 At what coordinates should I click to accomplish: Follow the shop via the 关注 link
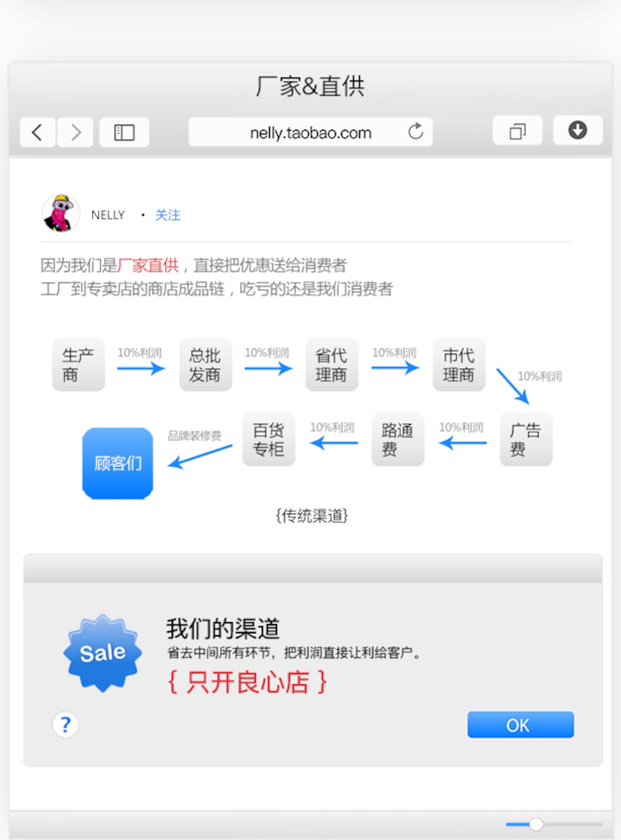tap(167, 215)
